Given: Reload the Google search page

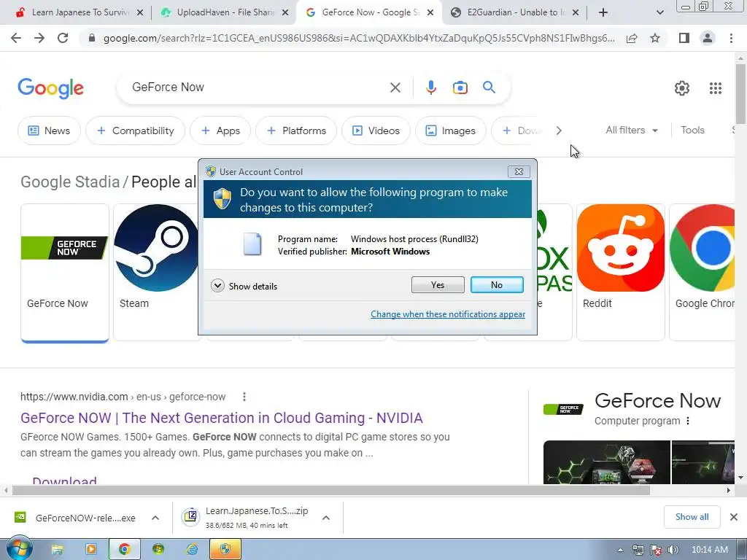Looking at the screenshot, I should (x=63, y=38).
